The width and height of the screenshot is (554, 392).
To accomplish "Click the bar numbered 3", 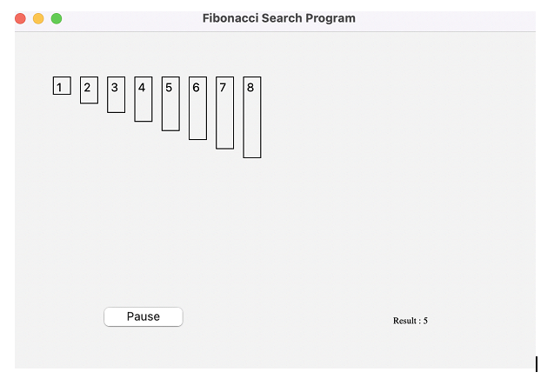I will coord(116,95).
